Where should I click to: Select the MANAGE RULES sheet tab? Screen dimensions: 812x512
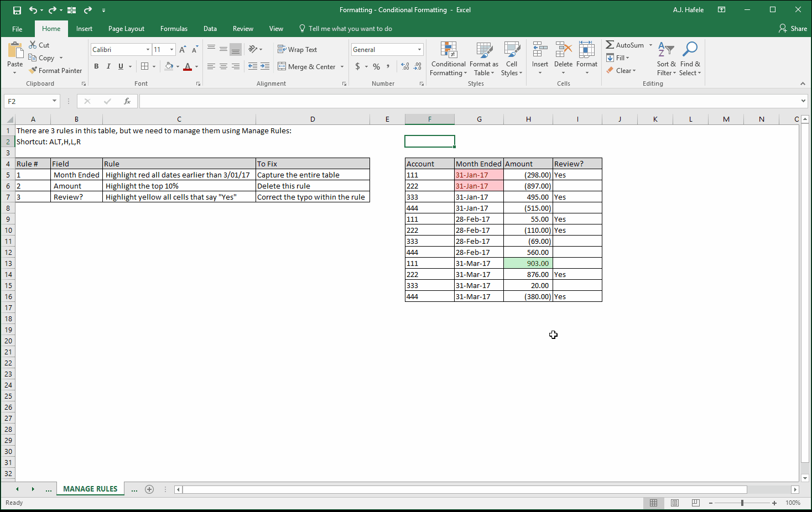coord(90,489)
